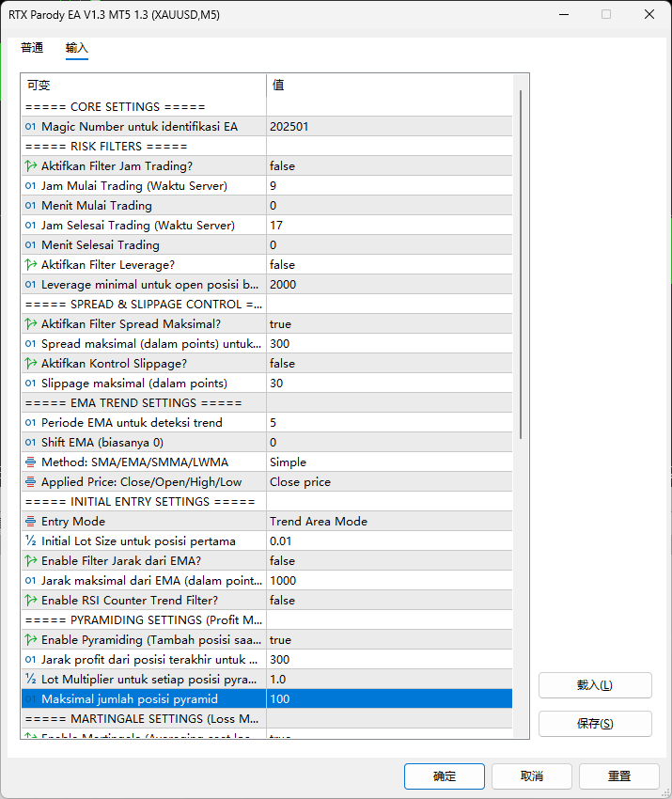Image resolution: width=672 pixels, height=799 pixels.
Task: Open Entry Mode dropdown showing Trend Area Mode
Action: coord(388,522)
